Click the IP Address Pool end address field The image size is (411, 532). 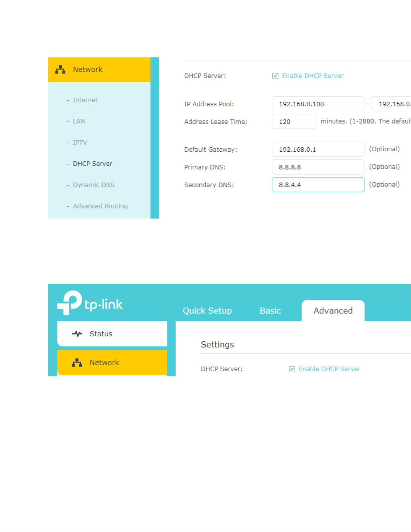pyautogui.click(x=391, y=104)
